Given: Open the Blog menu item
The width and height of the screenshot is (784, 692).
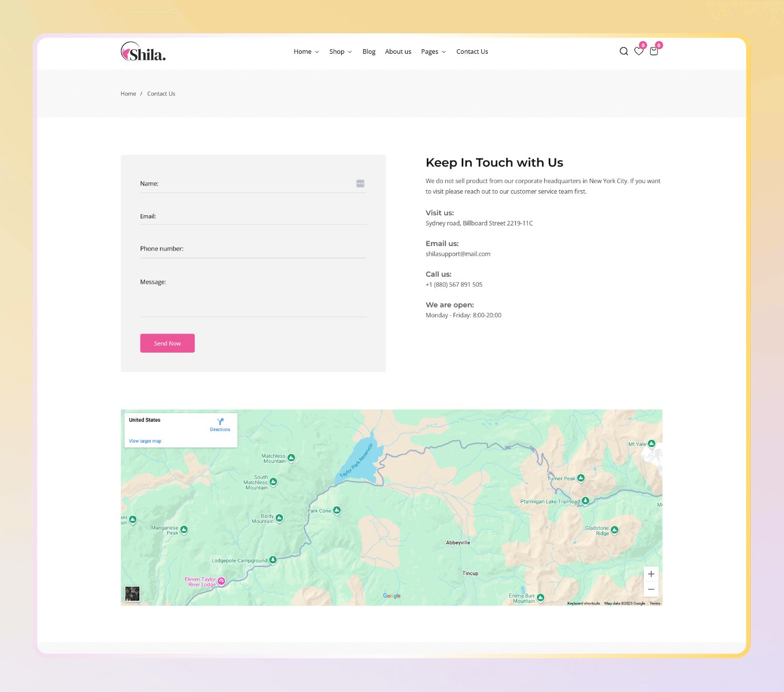Looking at the screenshot, I should pyautogui.click(x=369, y=52).
